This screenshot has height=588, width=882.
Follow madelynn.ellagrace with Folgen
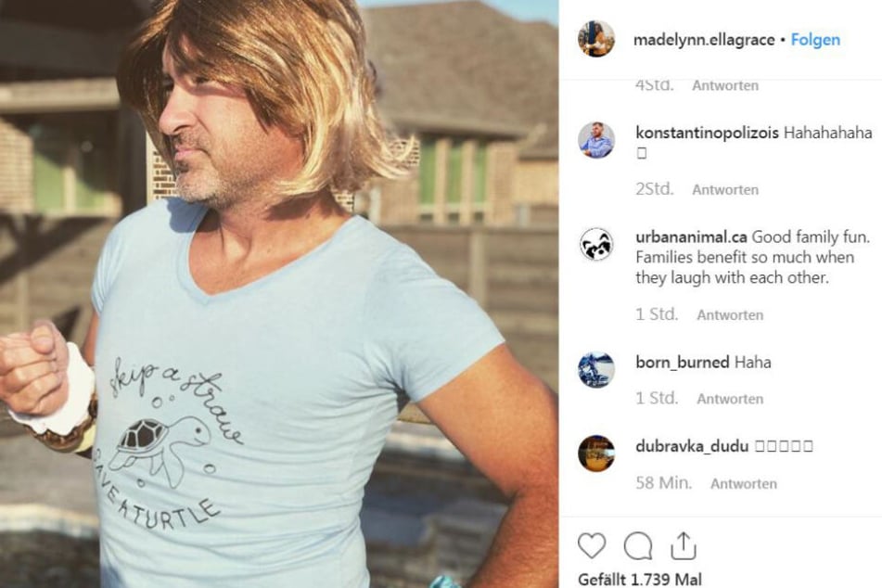pyautogui.click(x=815, y=40)
